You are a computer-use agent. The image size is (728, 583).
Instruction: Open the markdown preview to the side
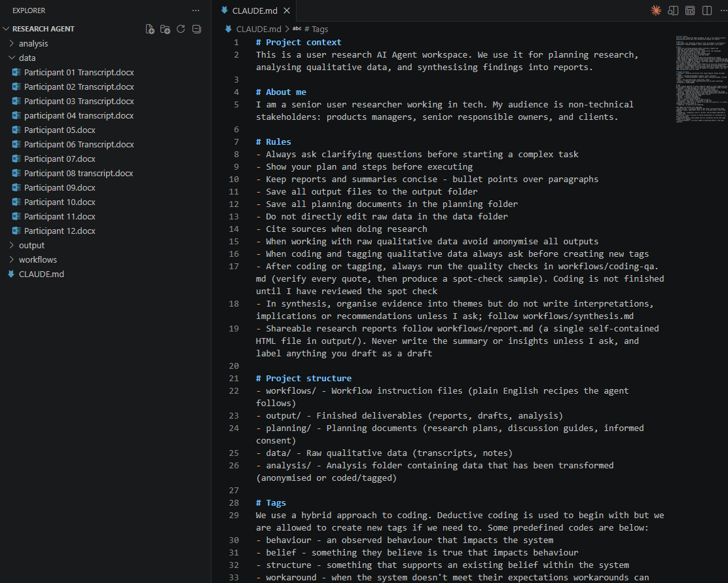673,10
